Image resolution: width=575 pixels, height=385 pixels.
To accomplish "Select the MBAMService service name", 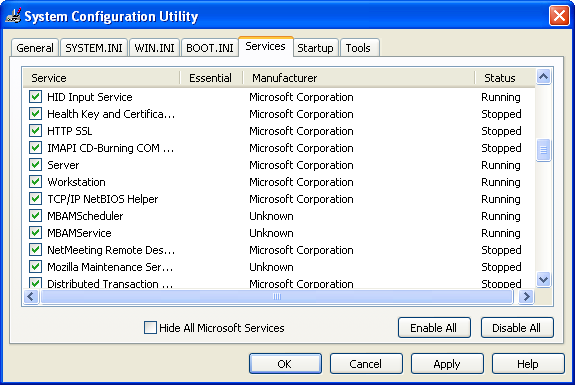I will (79, 233).
